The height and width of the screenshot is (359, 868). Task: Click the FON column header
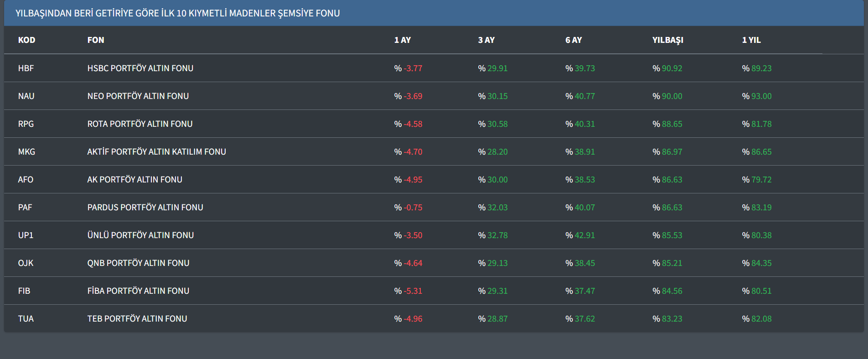point(96,40)
